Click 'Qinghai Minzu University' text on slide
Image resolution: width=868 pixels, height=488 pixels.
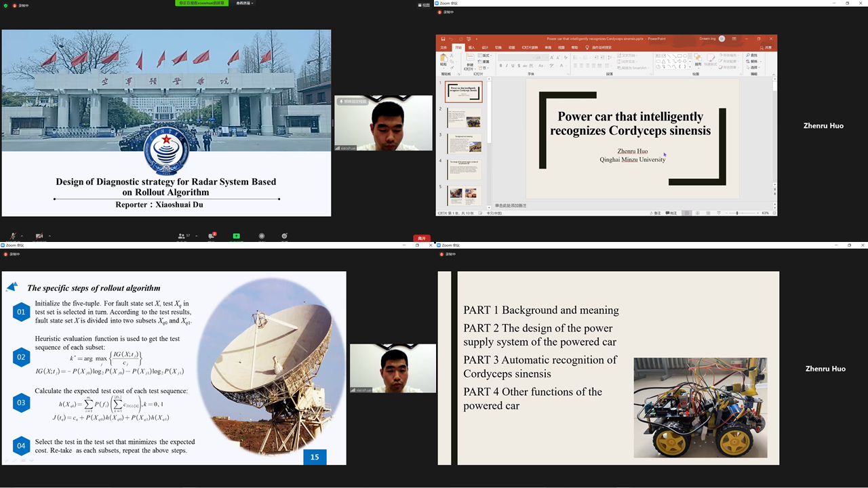coord(633,160)
